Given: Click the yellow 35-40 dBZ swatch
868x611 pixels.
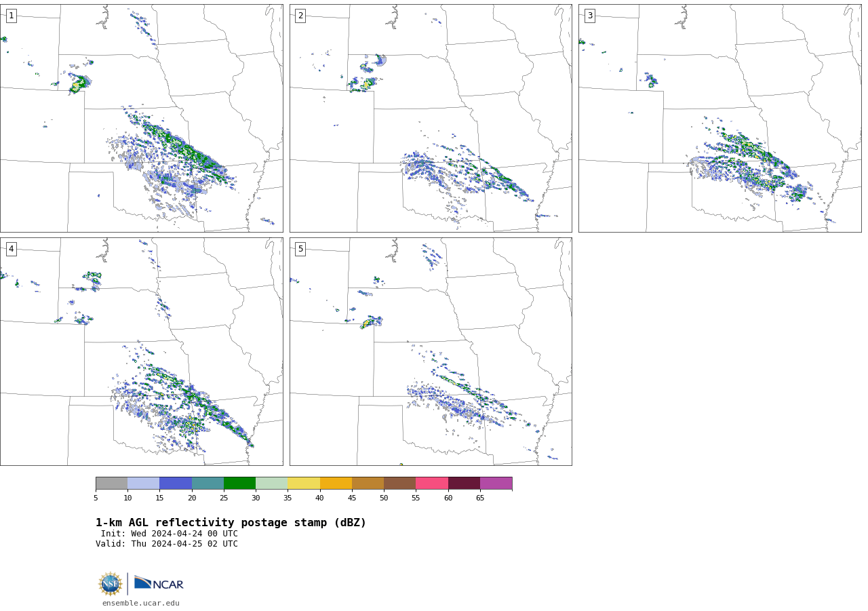Looking at the screenshot, I should [304, 483].
